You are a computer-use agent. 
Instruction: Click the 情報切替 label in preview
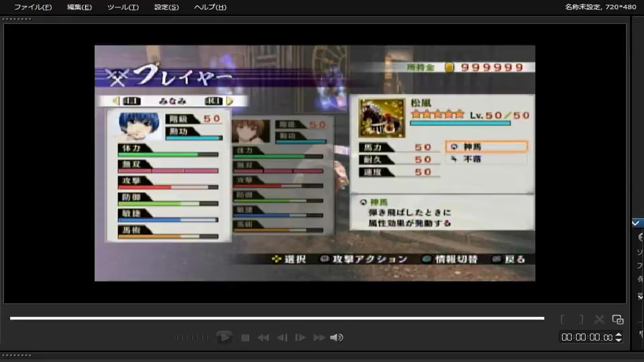tap(456, 259)
